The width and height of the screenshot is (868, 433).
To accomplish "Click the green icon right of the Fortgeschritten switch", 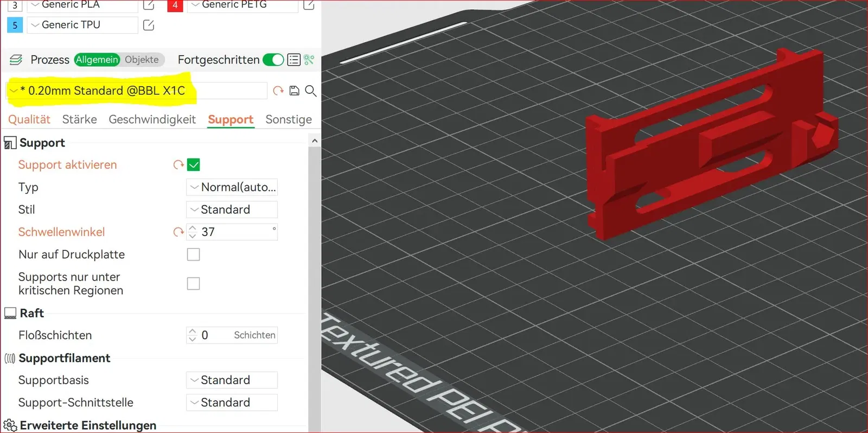I will pos(309,60).
